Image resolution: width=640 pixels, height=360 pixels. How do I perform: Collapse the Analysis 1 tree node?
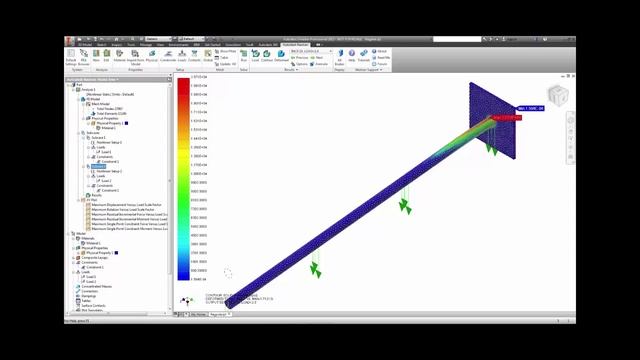(73, 89)
